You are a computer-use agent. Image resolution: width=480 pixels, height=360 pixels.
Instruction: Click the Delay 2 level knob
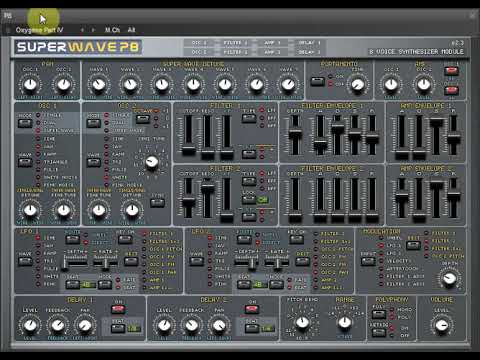click(x=164, y=325)
